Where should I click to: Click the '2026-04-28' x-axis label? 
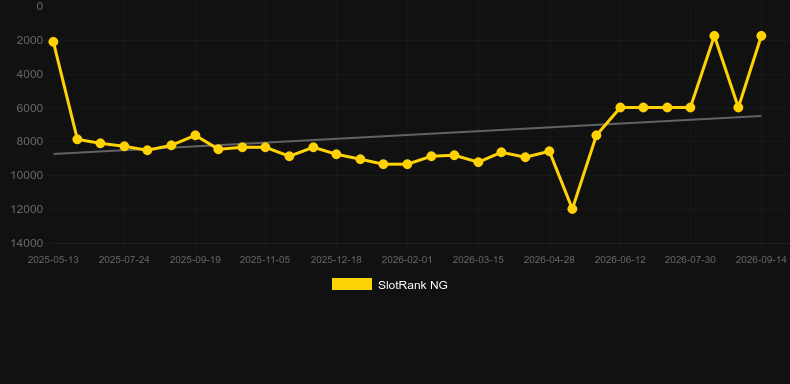[549, 260]
